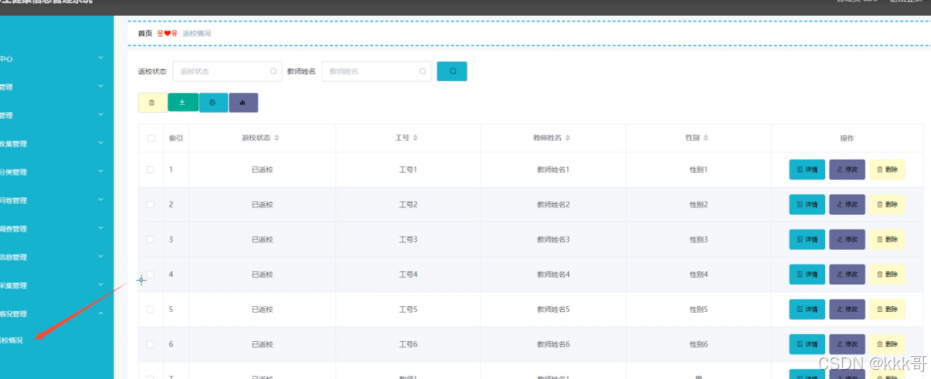
Task: Click the 返校情况 breadcrumb entry
Action: (197, 33)
